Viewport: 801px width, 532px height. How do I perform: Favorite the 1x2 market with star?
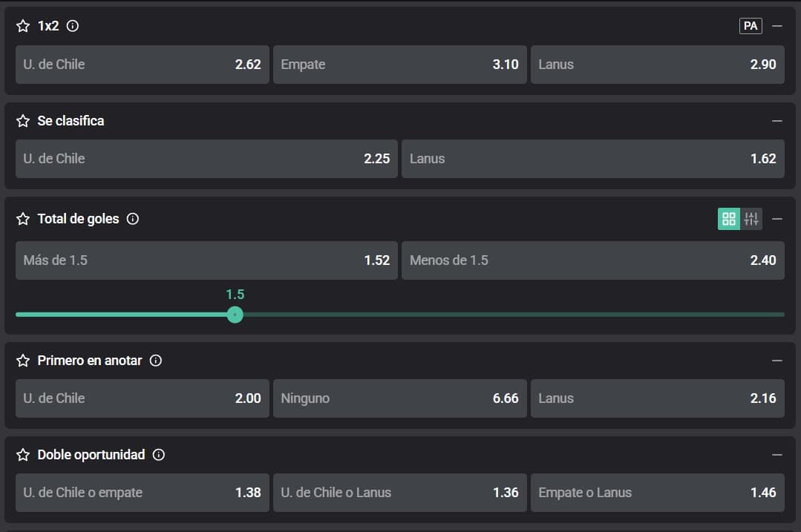23,26
